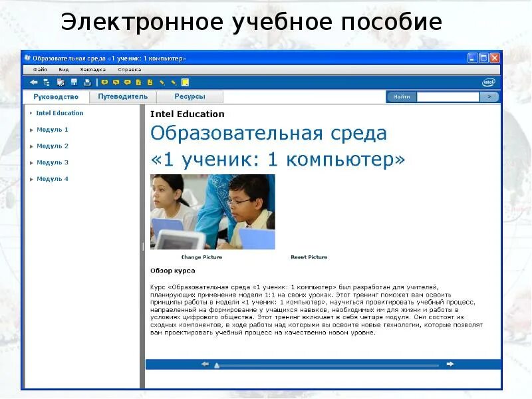Click the Reset Picture link

coord(309,257)
